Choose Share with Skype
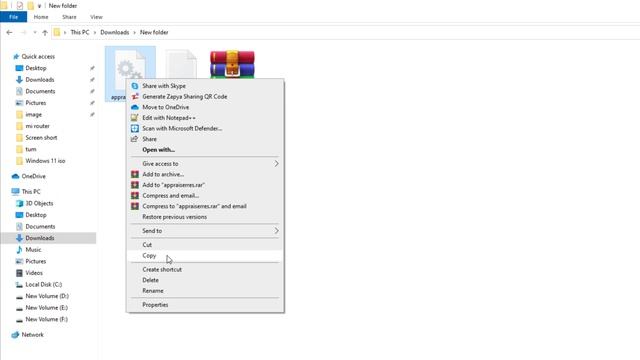640x360 pixels. point(205,86)
